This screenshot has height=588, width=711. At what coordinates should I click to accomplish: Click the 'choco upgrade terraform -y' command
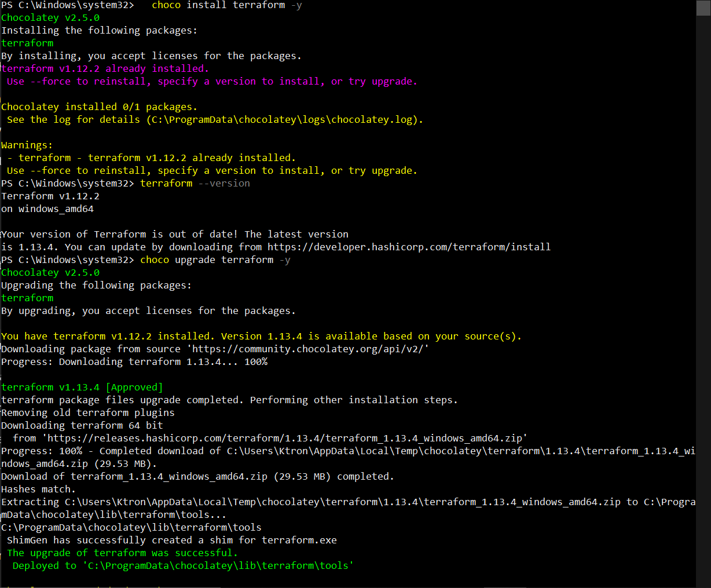215,260
